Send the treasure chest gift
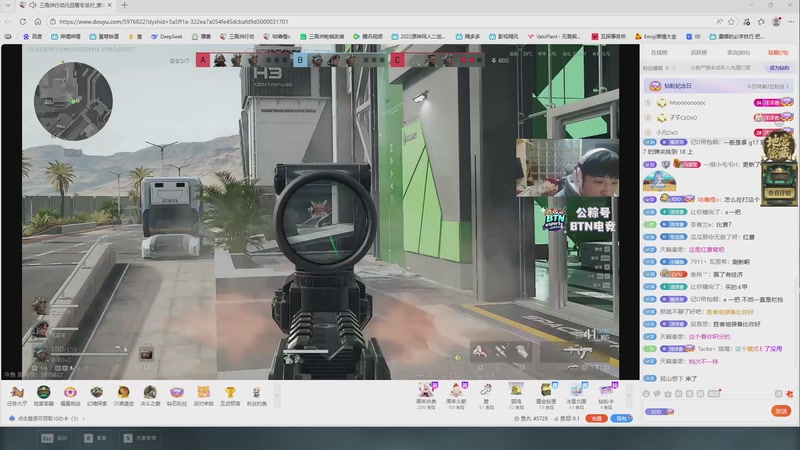 click(x=546, y=396)
